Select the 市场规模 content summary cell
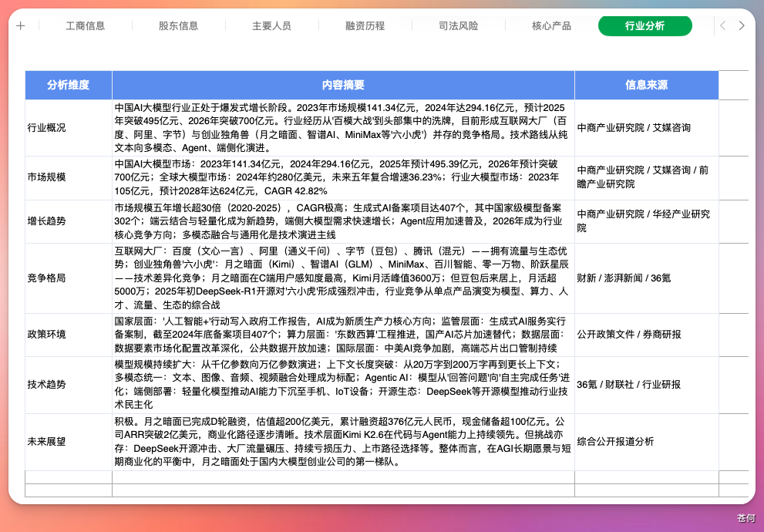764x532 pixels. pyautogui.click(x=344, y=178)
